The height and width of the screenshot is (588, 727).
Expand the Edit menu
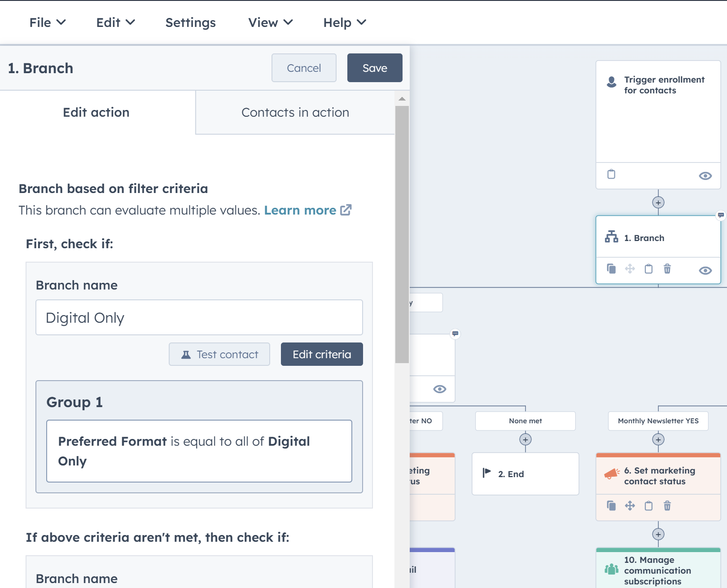[x=115, y=22]
